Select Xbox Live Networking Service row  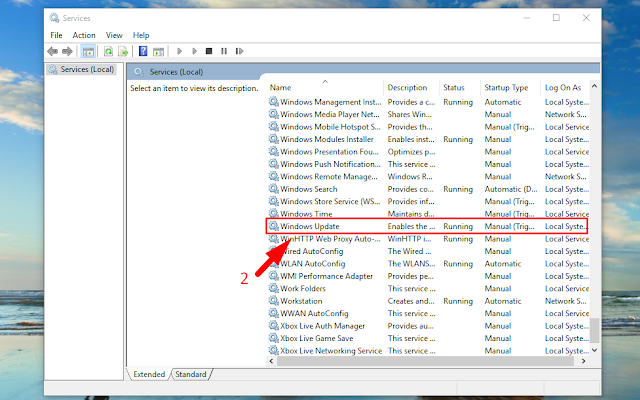coord(428,351)
